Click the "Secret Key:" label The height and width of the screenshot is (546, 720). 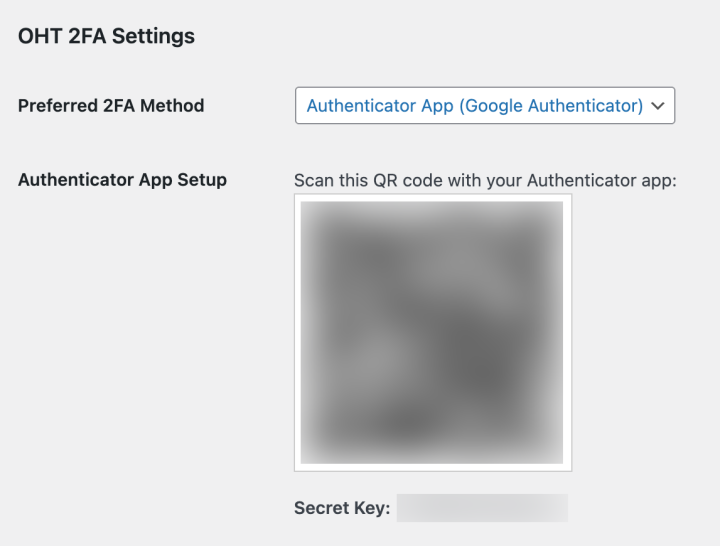(341, 508)
